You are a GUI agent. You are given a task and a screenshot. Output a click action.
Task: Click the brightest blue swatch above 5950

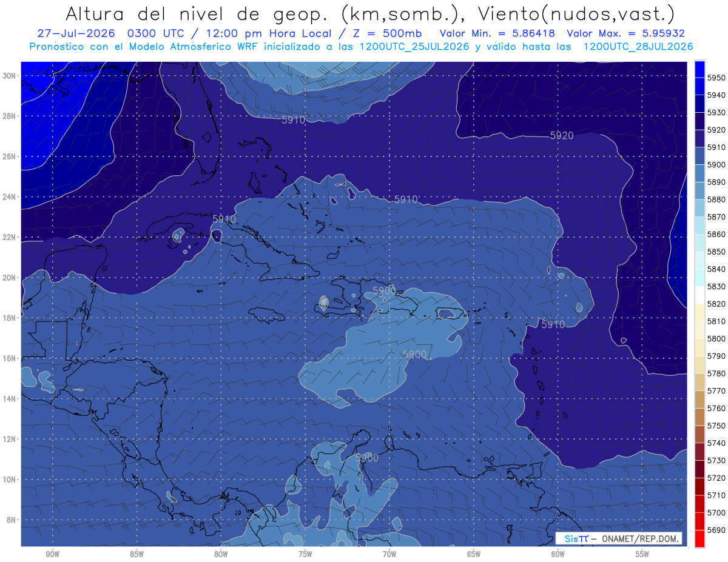pos(699,69)
